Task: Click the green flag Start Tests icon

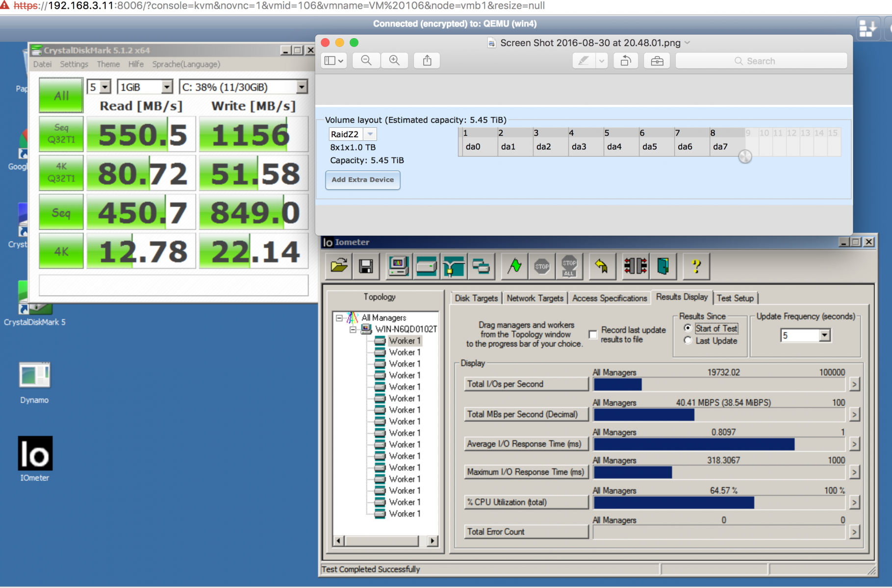Action: (514, 266)
